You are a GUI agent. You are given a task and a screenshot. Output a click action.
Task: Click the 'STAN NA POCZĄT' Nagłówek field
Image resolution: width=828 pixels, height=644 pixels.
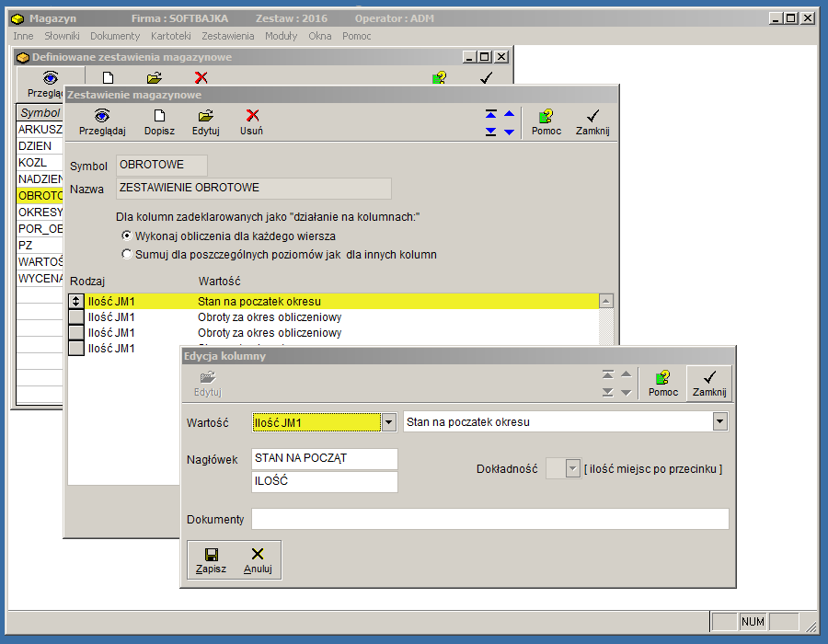coord(325,459)
